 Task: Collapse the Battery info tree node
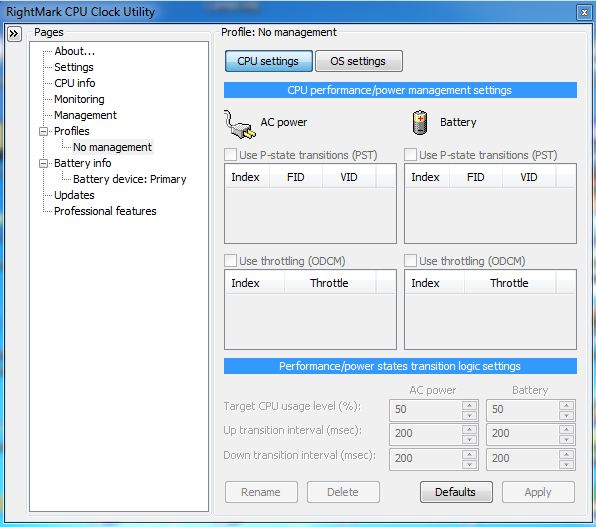point(44,163)
